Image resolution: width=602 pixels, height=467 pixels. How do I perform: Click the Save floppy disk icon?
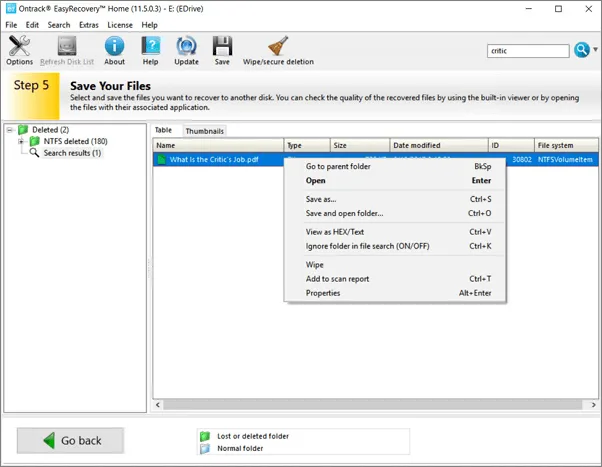pos(222,50)
